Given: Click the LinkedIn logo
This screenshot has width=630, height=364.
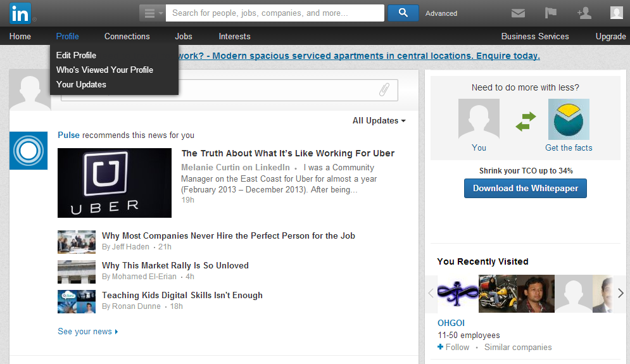Looking at the screenshot, I should 20,13.
